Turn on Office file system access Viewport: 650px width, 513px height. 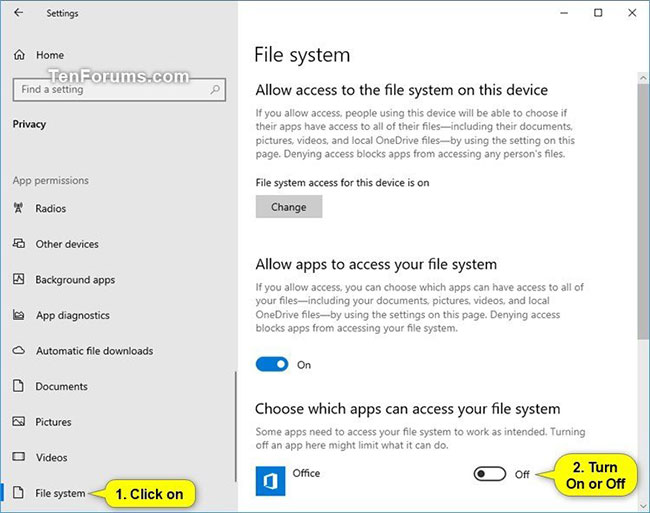coord(490,474)
